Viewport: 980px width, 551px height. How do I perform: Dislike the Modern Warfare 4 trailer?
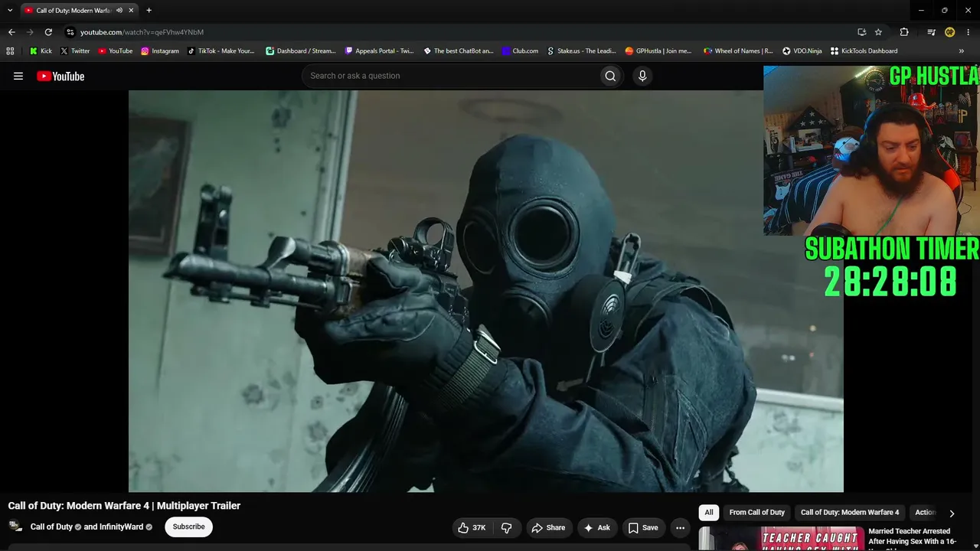(506, 527)
